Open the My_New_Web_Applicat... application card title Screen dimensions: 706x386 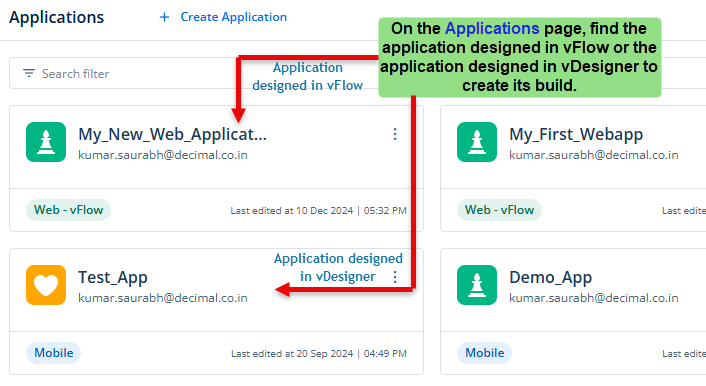coord(172,134)
